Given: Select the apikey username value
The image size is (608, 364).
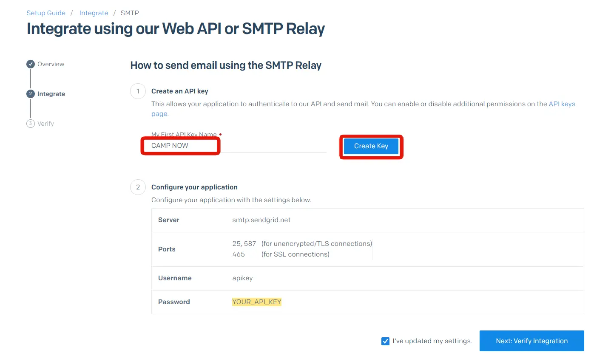Looking at the screenshot, I should [242, 278].
